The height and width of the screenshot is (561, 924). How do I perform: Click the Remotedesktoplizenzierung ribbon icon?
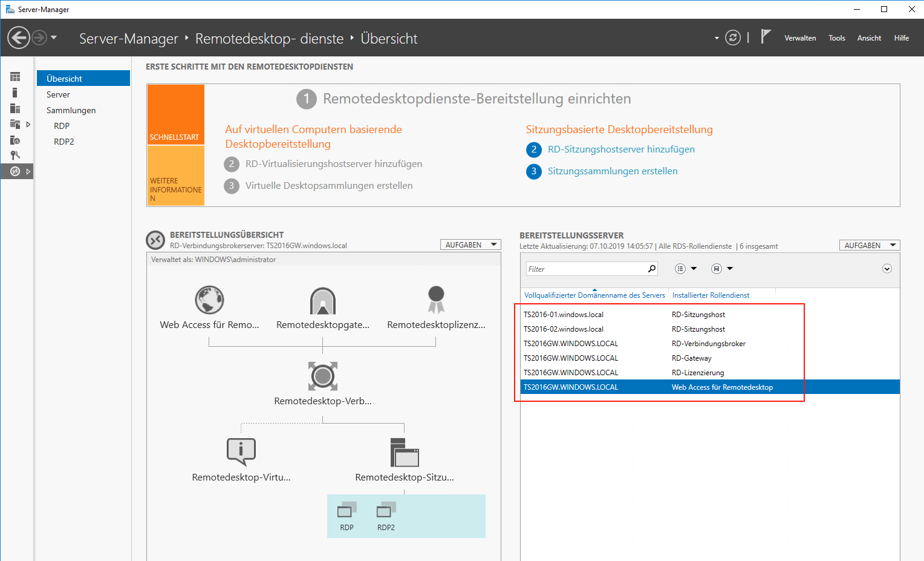tap(436, 300)
